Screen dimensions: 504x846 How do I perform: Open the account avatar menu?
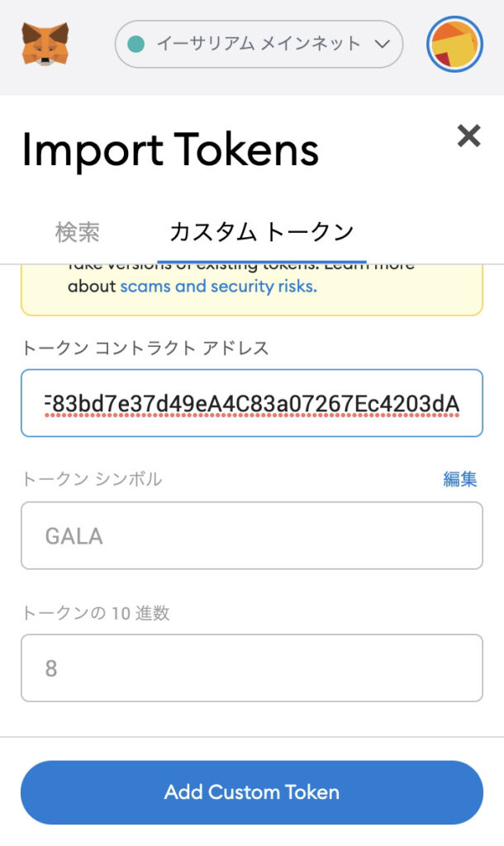454,45
